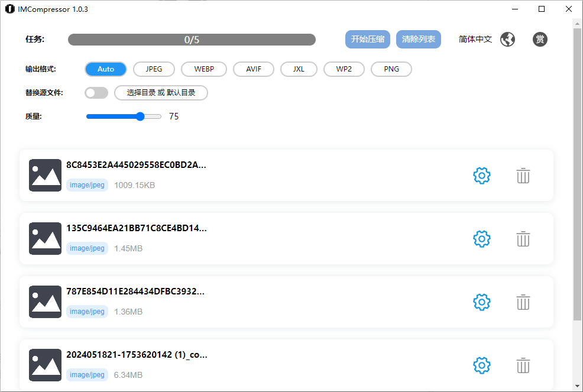Delete the 8C8453E2A image from list
This screenshot has width=583, height=392.
click(523, 176)
